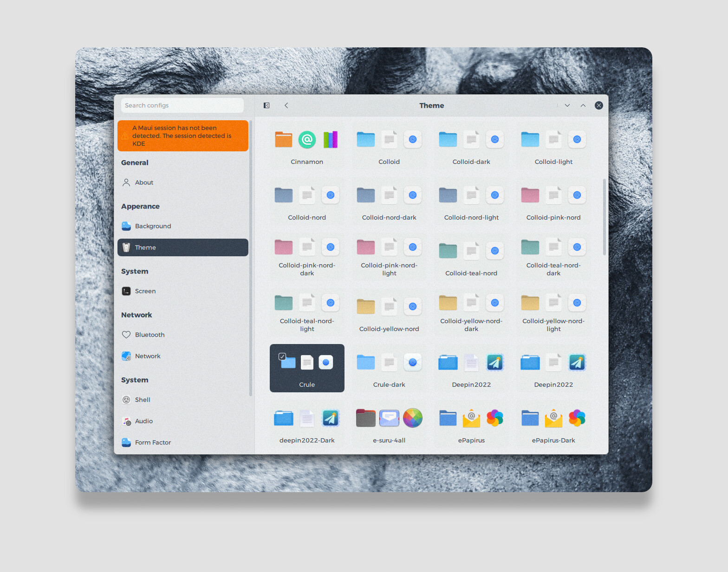Choose the Colloid-teal-nord-dark theme
728x572 pixels.
(x=553, y=257)
